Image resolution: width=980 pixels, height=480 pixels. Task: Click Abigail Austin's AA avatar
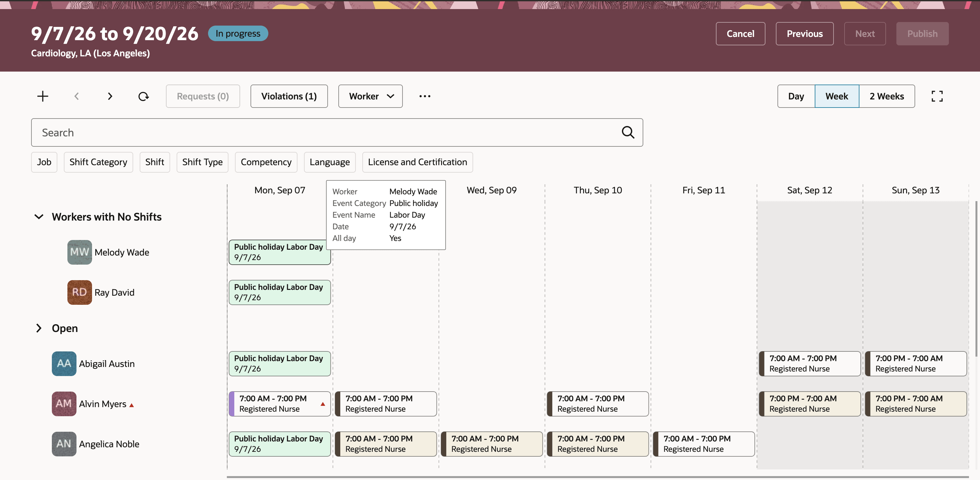[x=64, y=364]
